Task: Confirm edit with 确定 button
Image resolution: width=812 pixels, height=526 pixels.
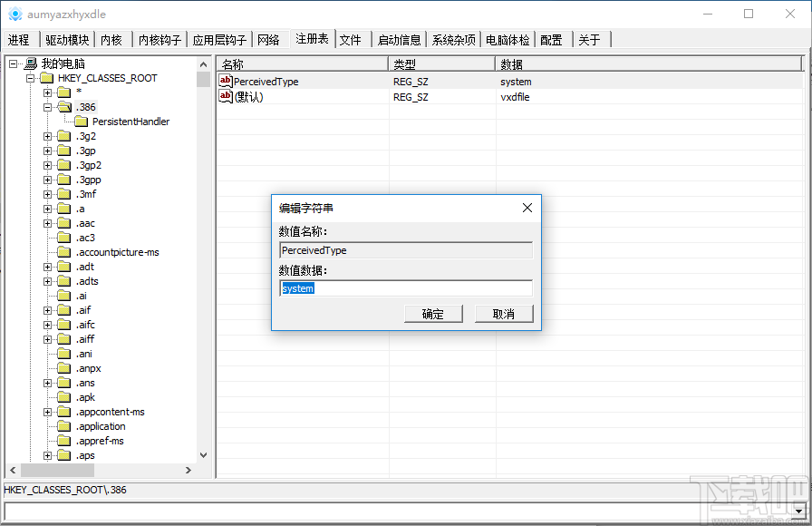Action: (x=433, y=314)
